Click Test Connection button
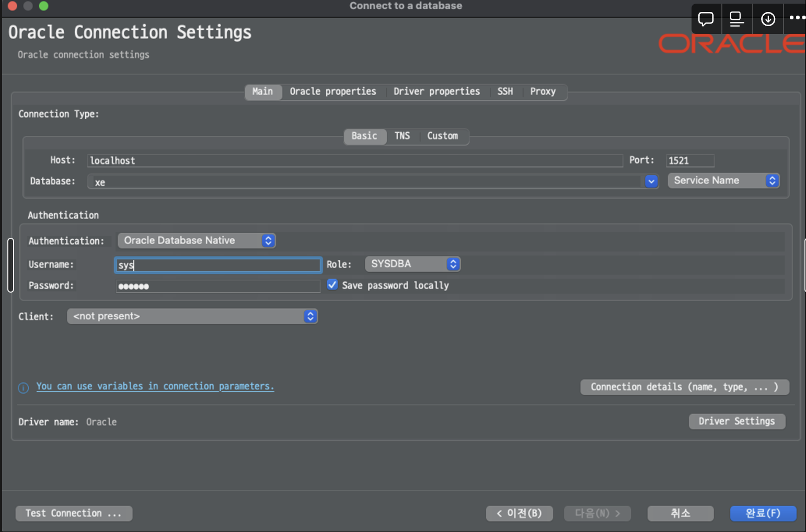This screenshot has height=532, width=806. pos(74,513)
